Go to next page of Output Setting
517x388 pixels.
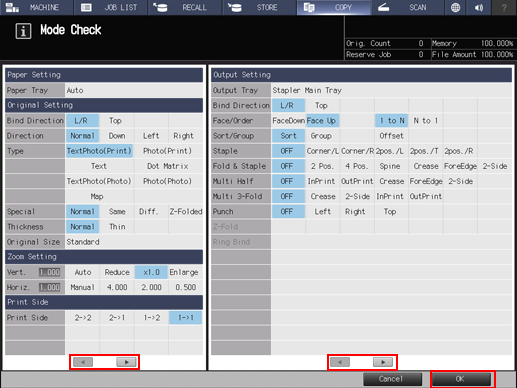[383, 362]
